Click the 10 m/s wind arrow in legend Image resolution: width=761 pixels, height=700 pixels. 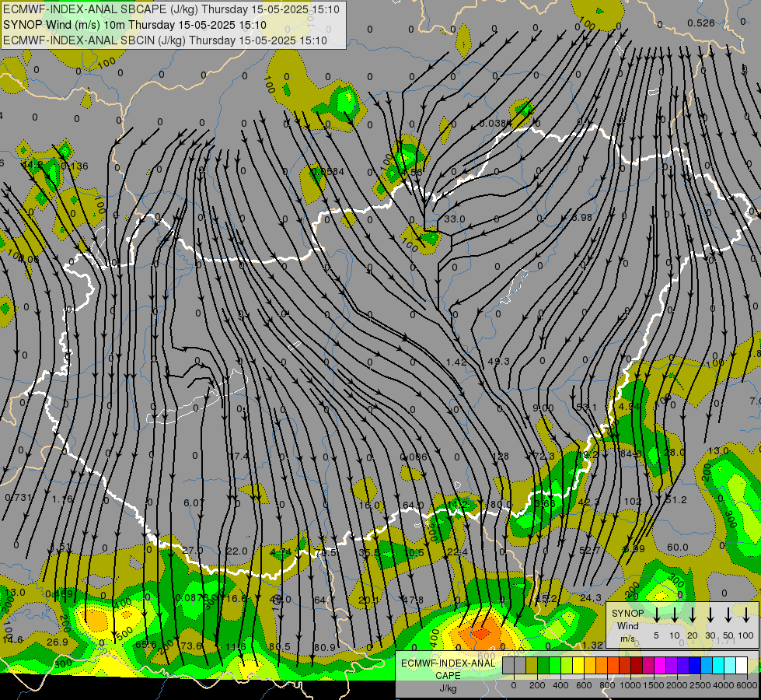674,615
